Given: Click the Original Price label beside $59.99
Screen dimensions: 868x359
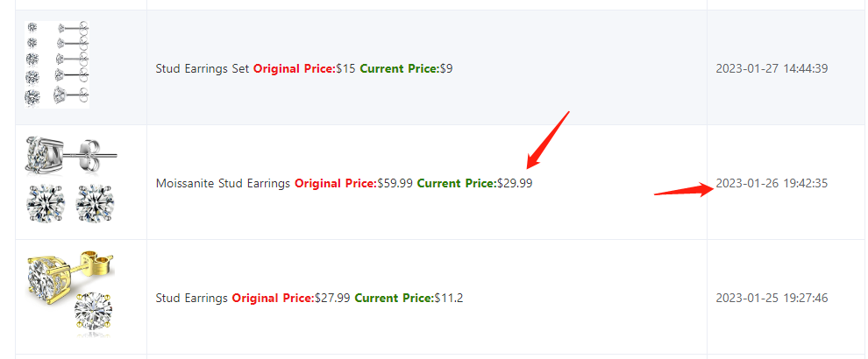Looking at the screenshot, I should coord(335,183).
